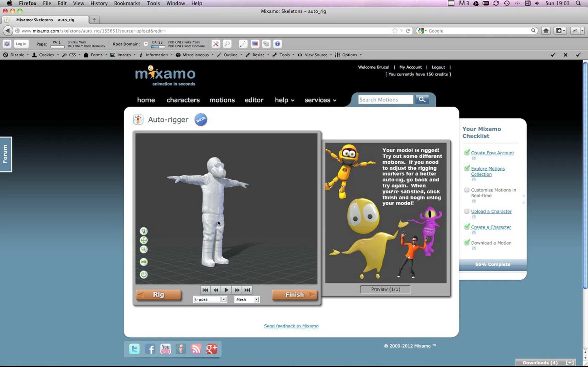Rewind the animation preview
The width and height of the screenshot is (588, 367).
tap(216, 290)
